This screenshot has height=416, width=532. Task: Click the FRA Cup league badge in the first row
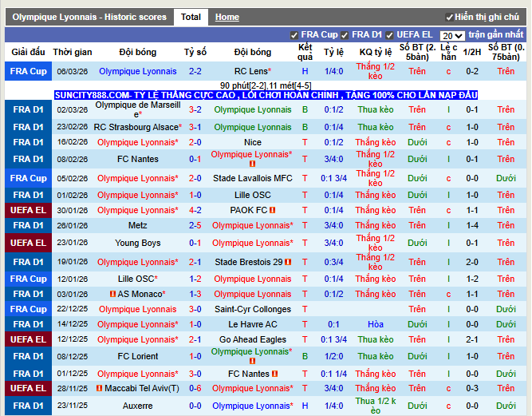pyautogui.click(x=29, y=71)
